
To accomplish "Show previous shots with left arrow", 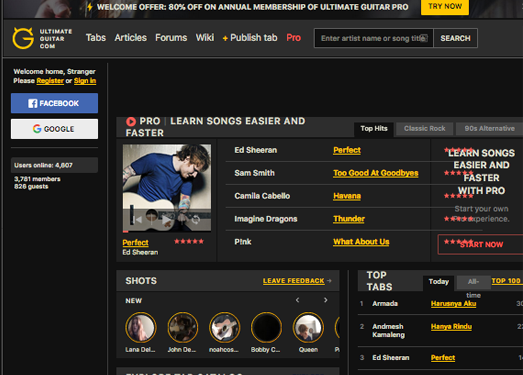I will tap(297, 300).
